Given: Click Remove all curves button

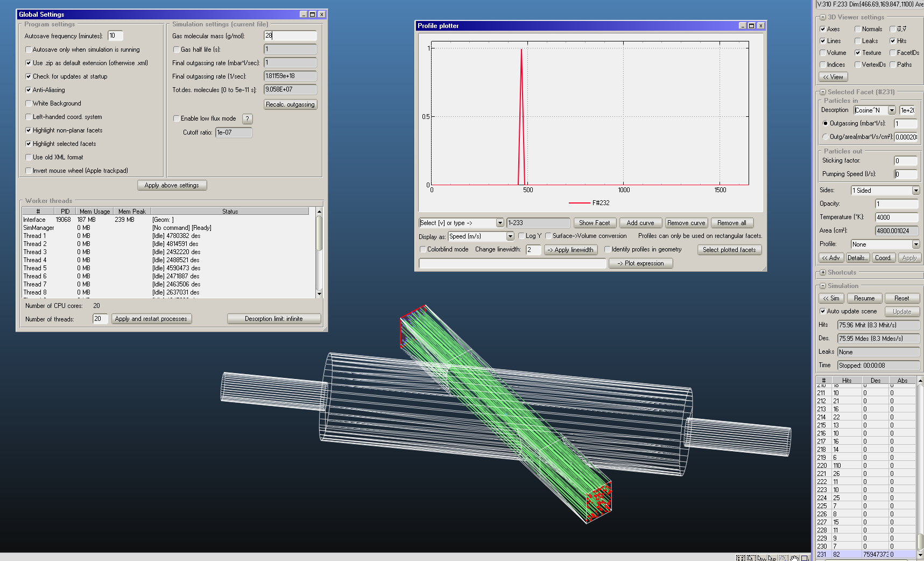Looking at the screenshot, I should (x=731, y=223).
